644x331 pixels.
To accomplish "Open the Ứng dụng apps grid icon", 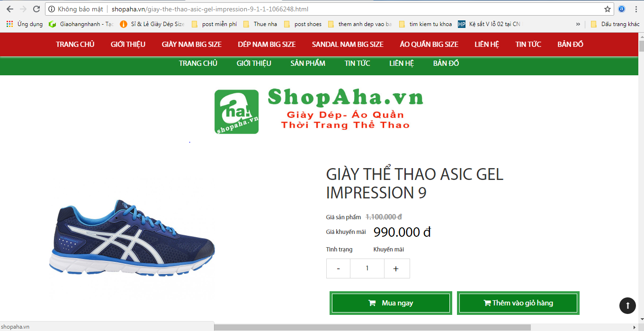I will [9, 24].
